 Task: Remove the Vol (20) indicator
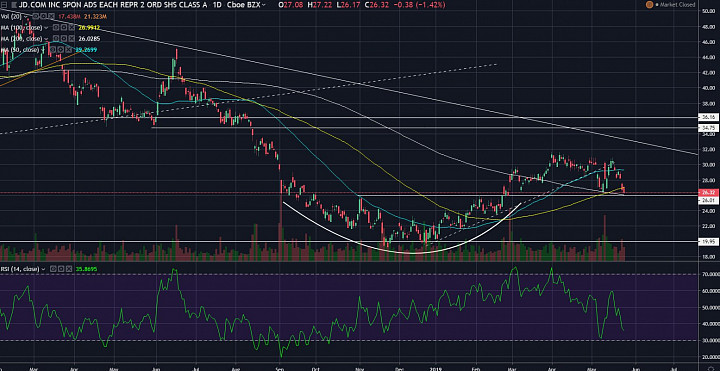coord(51,16)
